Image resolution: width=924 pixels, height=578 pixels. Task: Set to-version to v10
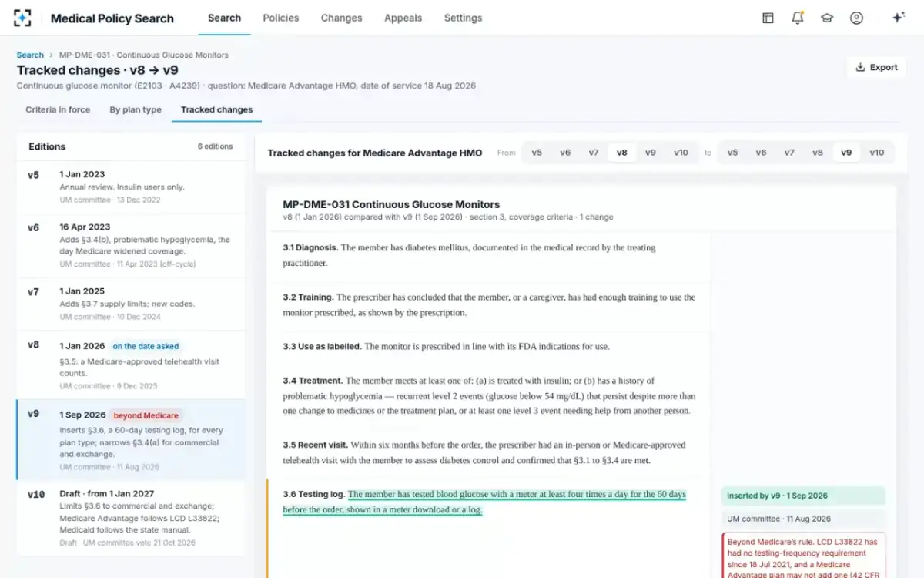[876, 153]
